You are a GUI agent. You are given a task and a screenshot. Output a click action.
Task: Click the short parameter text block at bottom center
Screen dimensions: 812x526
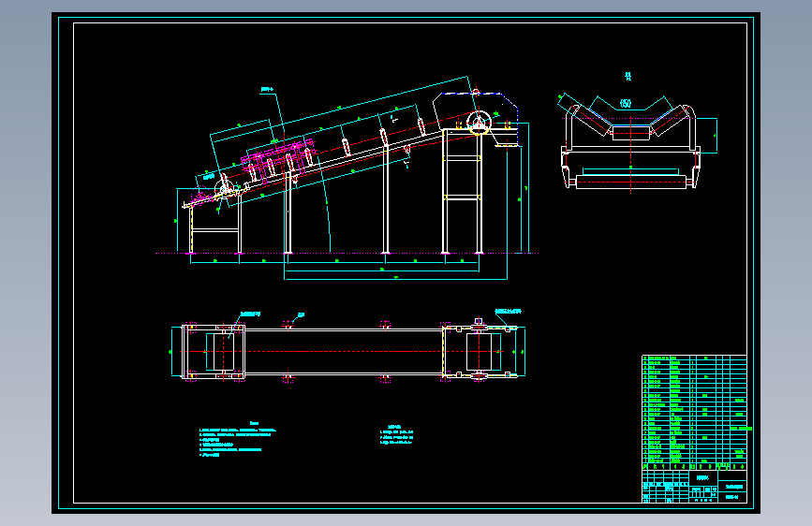click(397, 435)
